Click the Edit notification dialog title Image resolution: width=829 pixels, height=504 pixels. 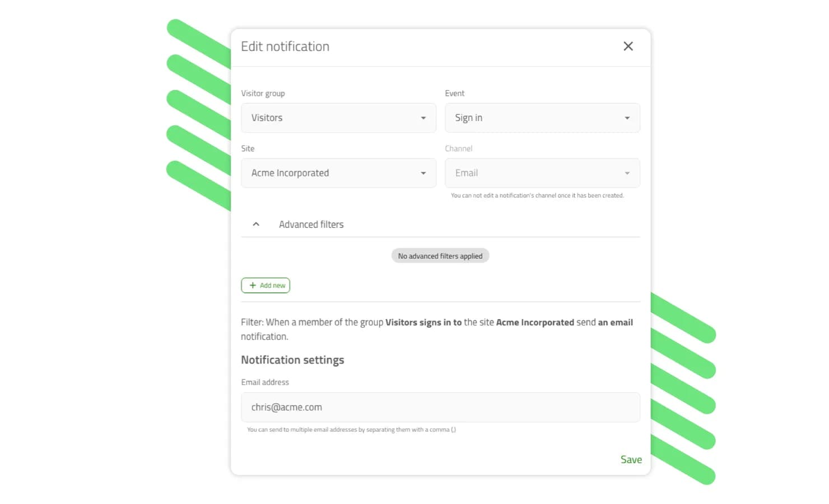(285, 46)
